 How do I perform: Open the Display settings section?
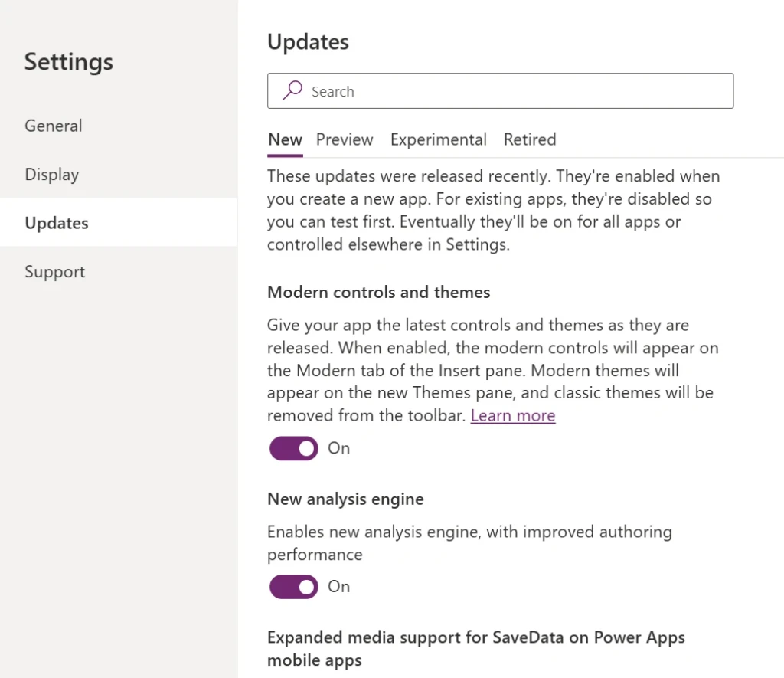(x=51, y=174)
